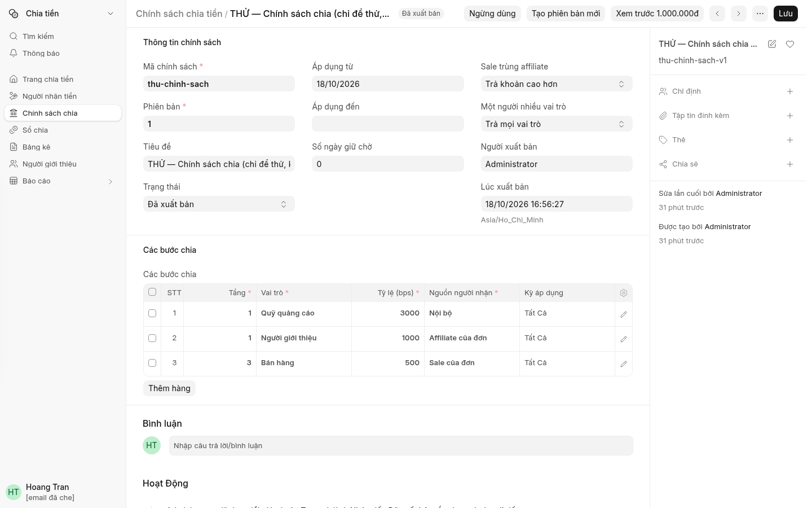Open the Sale trùng affiliate dropdown

tap(557, 84)
